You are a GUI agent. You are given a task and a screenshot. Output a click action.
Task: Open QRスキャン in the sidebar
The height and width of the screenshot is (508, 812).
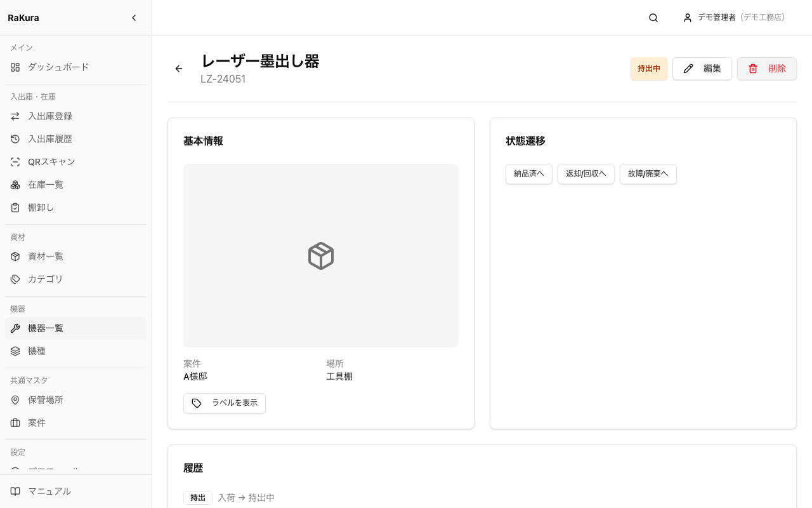75,162
